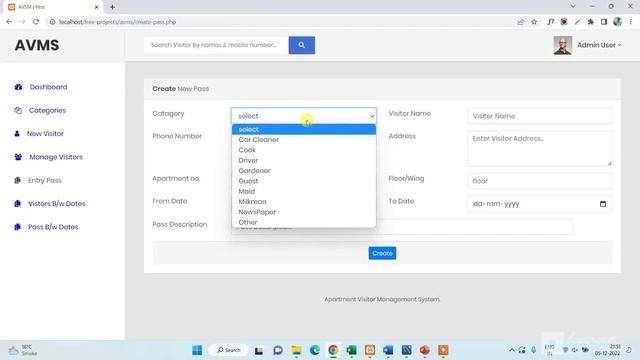This screenshot has height=360, width=640.
Task: Open File Explorer from taskbar
Action: [296, 350]
